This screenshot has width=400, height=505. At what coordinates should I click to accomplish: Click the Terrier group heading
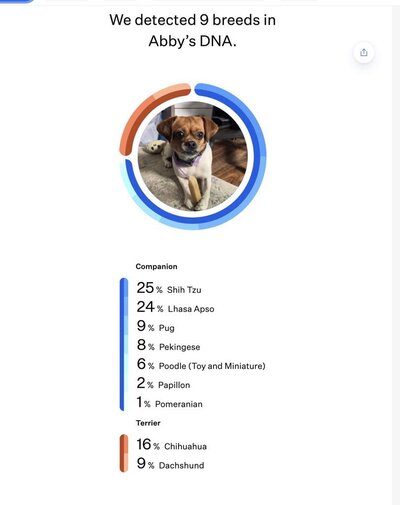click(x=148, y=423)
